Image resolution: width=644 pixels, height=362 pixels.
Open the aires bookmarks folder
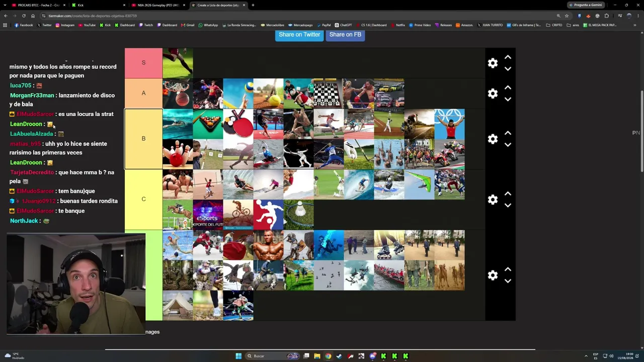tap(573, 25)
